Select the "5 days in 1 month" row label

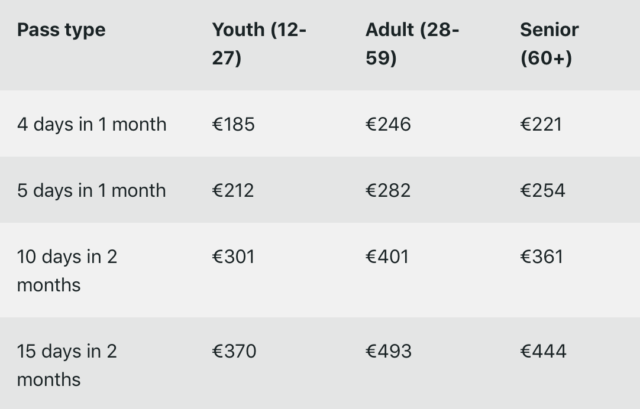(x=92, y=190)
